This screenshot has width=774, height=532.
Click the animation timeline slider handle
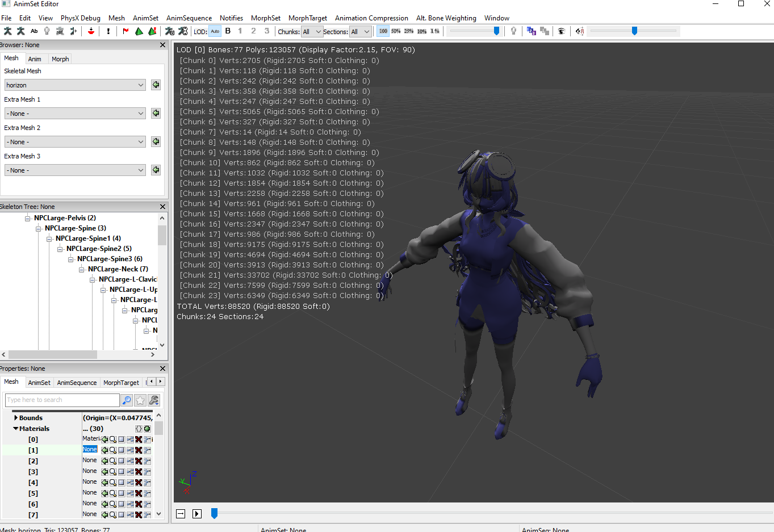[214, 513]
